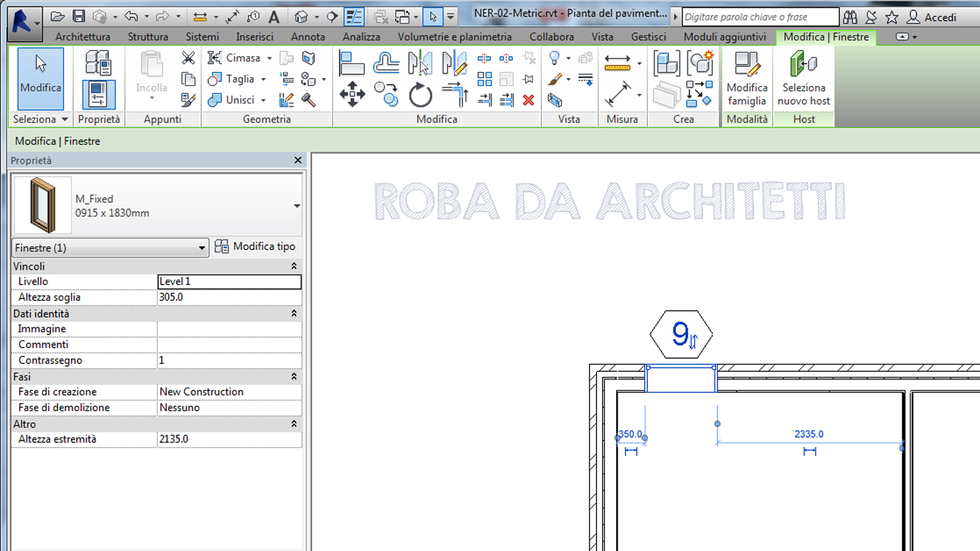Click the flip arrows next to tag 9

693,343
